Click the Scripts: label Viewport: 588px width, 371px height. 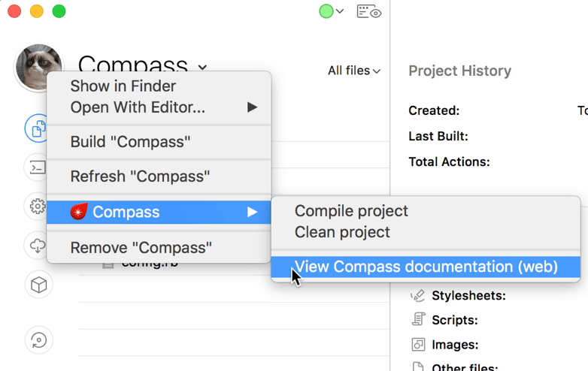tap(455, 320)
